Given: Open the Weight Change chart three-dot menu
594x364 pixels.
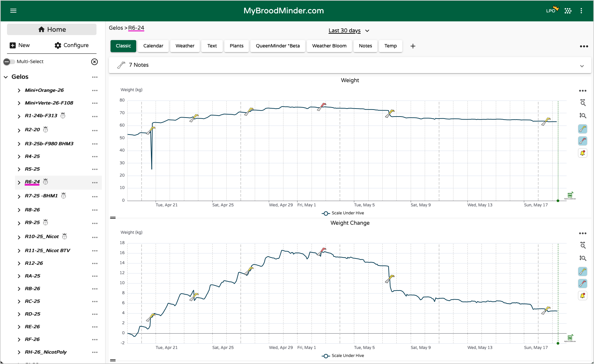Looking at the screenshot, I should click(x=583, y=233).
